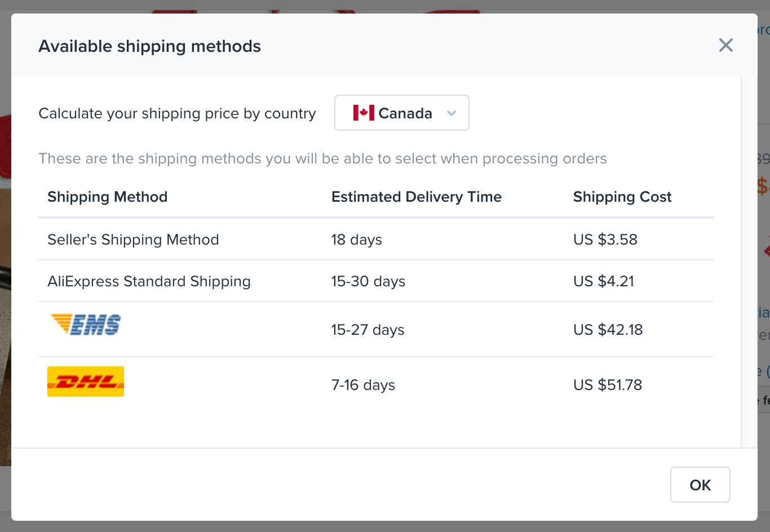Click the DHL logo

click(86, 382)
